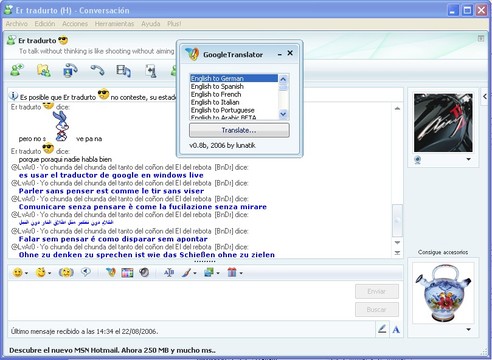The width and height of the screenshot is (492, 360).
Task: Click the Enviar send button
Action: [x=377, y=291]
